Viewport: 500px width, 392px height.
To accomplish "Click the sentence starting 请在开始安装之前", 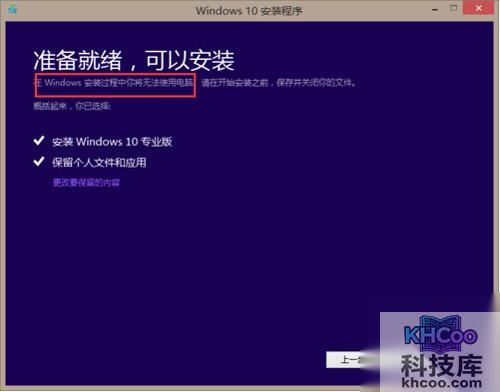I will [279, 83].
